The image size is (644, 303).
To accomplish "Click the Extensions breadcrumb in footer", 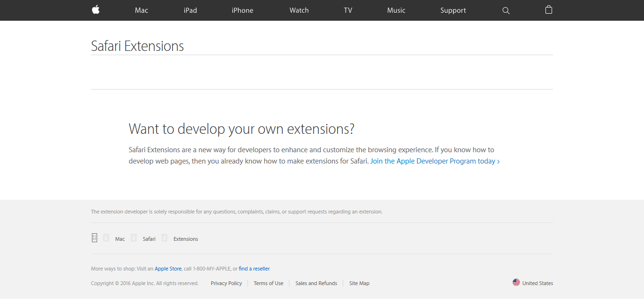I will pos(186,239).
